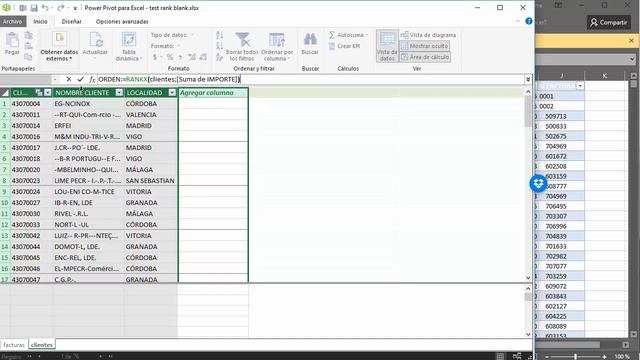Click the Actualizar refresh icon
Screen dimensions: 640x360
[95, 40]
